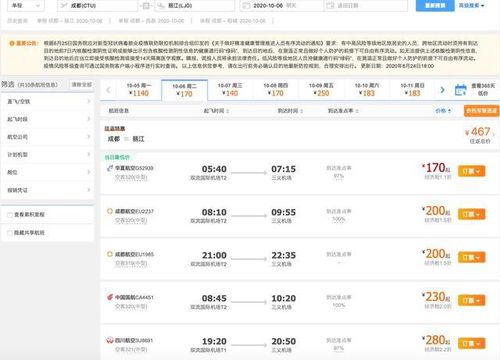Click aircraft type under flight CA4451
The width and height of the screenshot is (500, 360).
point(131,306)
